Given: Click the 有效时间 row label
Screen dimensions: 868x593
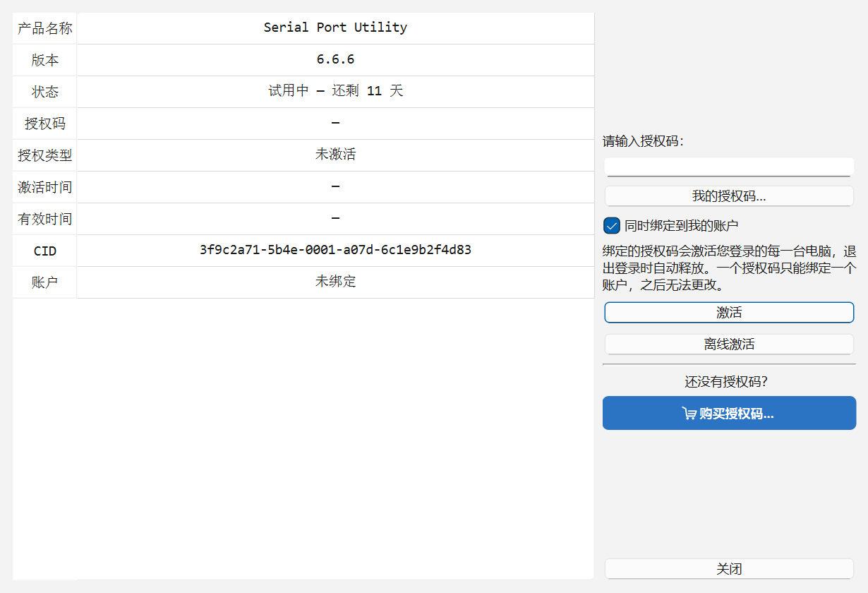Looking at the screenshot, I should click(45, 219).
